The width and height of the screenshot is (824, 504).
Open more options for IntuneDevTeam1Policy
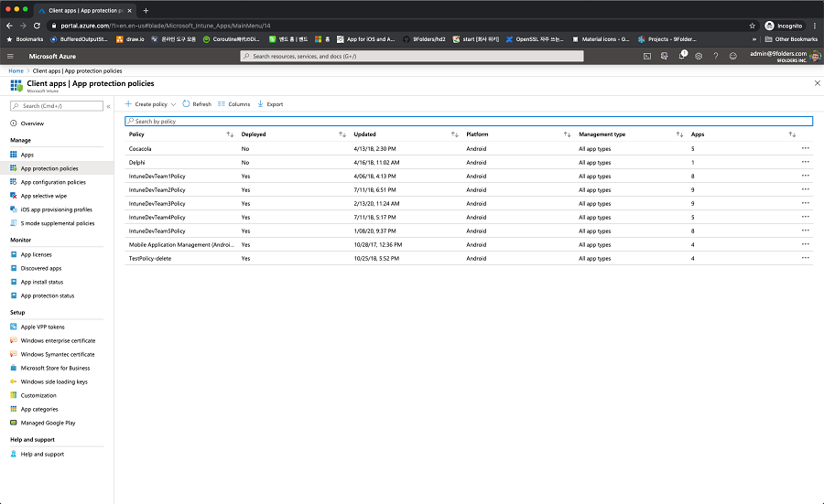(805, 176)
